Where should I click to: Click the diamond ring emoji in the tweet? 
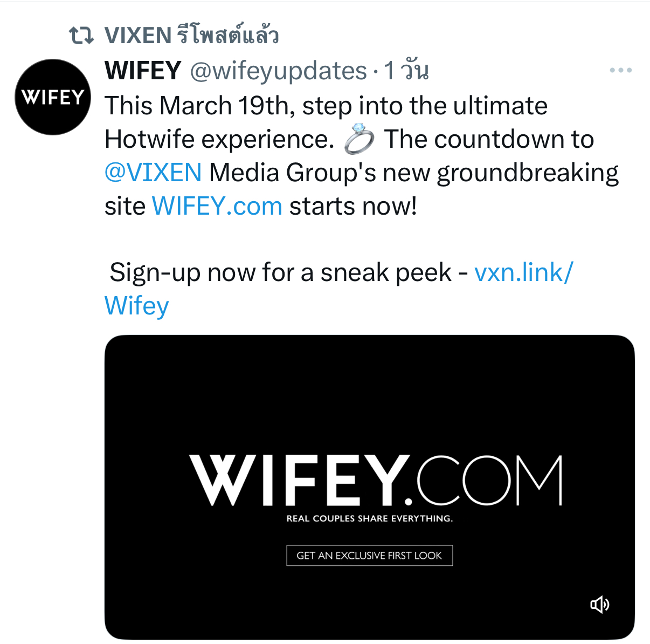[x=359, y=139]
